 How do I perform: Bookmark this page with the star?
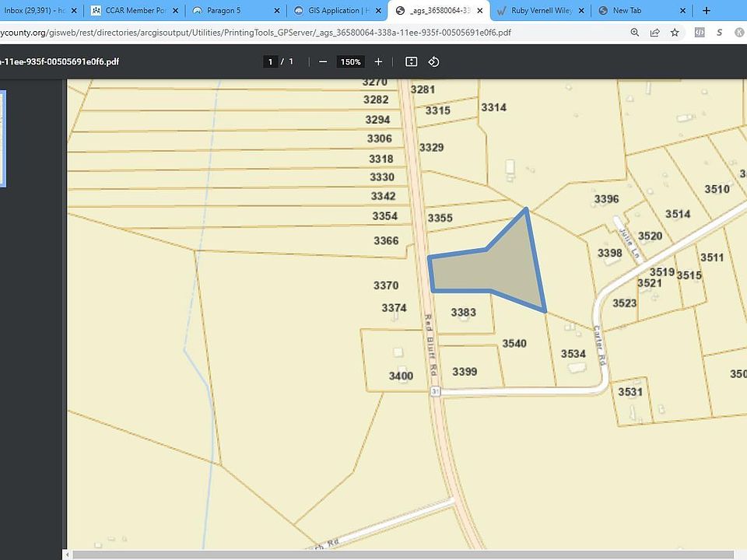pyautogui.click(x=675, y=33)
